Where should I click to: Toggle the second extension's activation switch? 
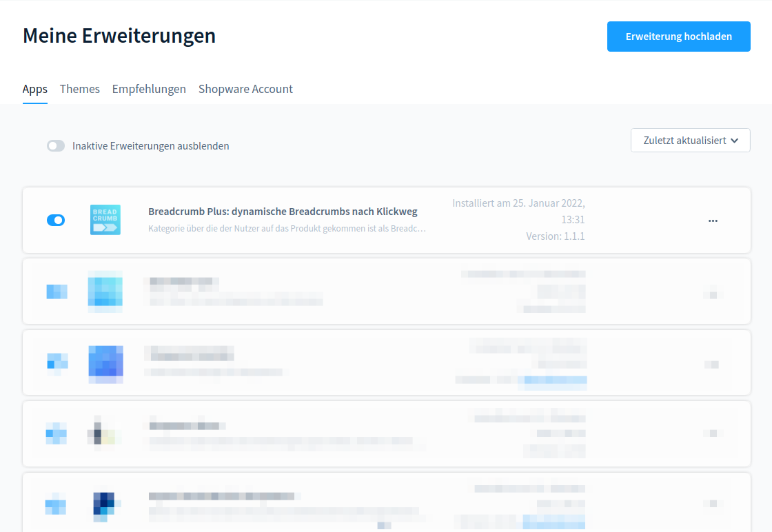57,291
